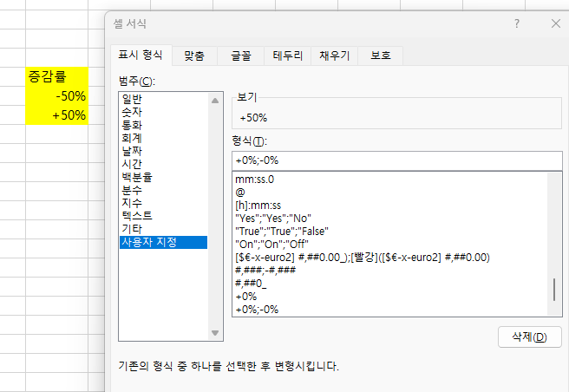This screenshot has width=569, height=392.
Task: Click the 형식 input field
Action: pyautogui.click(x=397, y=160)
